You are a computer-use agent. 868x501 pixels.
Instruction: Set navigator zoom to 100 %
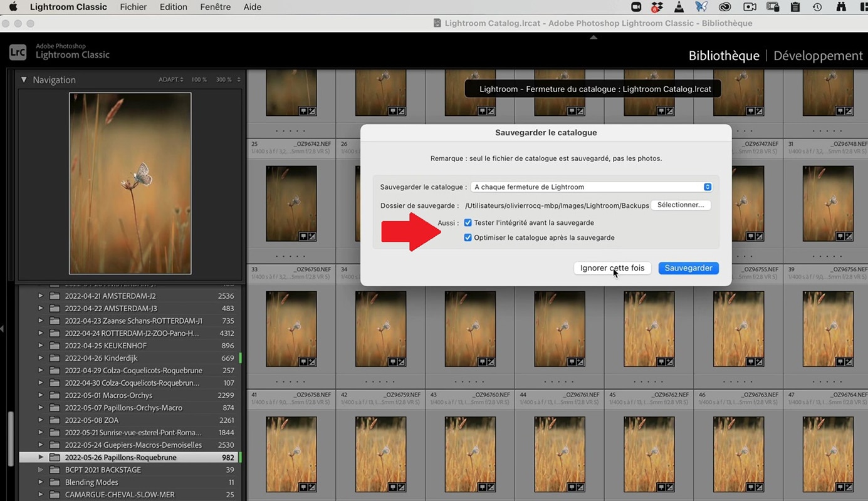199,80
